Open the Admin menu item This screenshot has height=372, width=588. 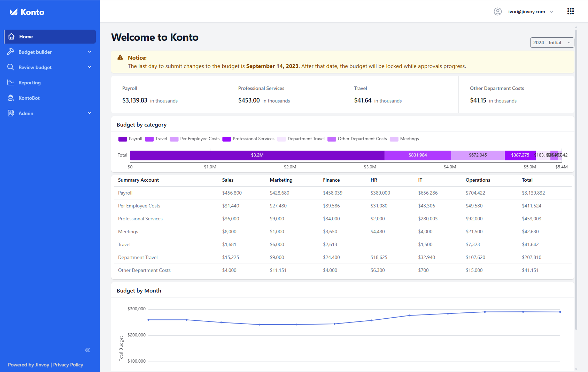click(x=50, y=113)
